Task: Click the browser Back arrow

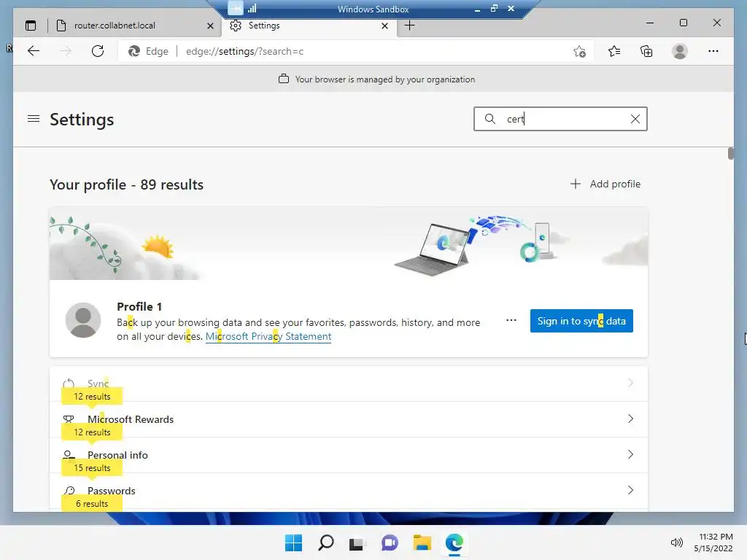Action: coord(34,51)
